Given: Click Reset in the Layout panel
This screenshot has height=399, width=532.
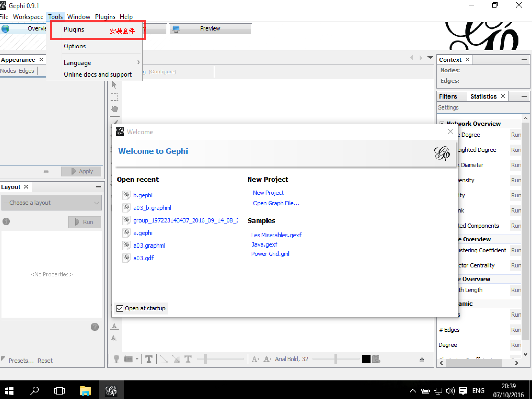Looking at the screenshot, I should tap(45, 361).
